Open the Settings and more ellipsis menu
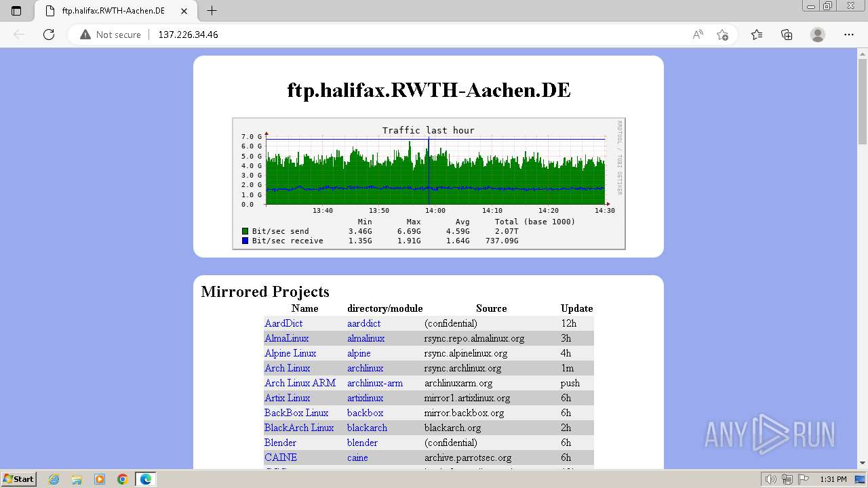The image size is (868, 488). tap(849, 35)
